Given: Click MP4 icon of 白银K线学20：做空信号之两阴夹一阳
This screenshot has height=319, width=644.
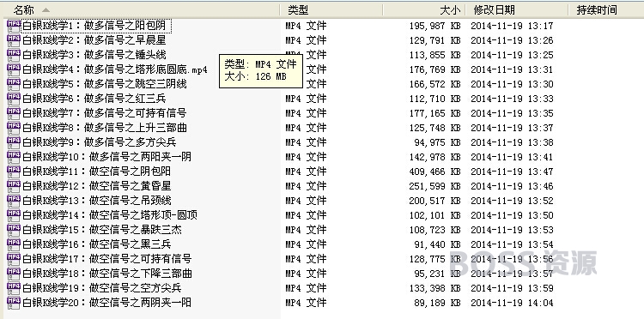Looking at the screenshot, I should click(14, 303).
